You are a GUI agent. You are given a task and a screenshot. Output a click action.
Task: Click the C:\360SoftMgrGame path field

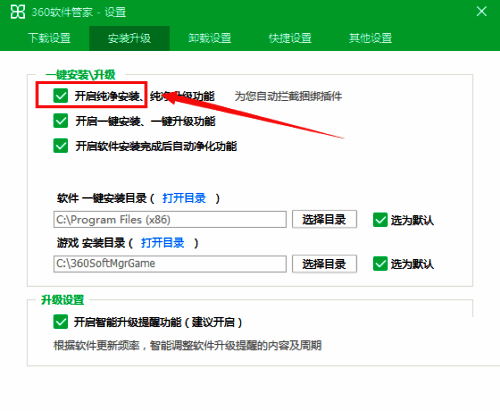pyautogui.click(x=170, y=264)
